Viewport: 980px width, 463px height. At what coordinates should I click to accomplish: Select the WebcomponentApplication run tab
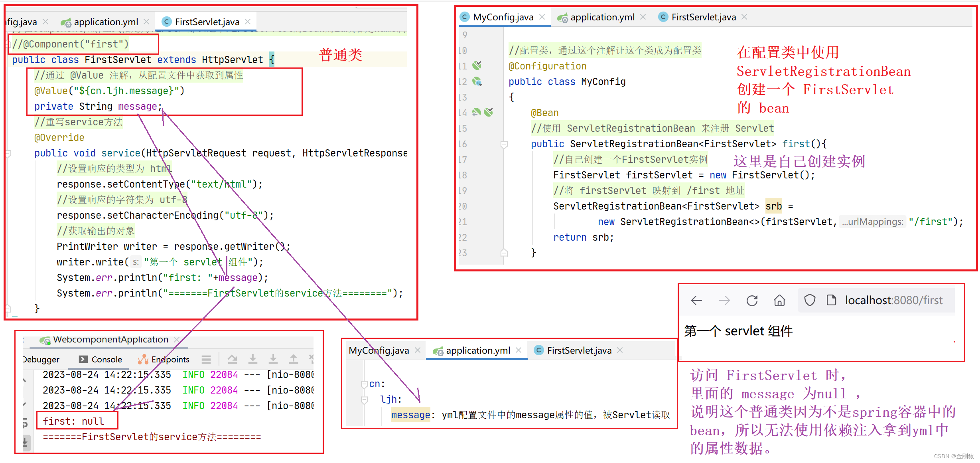click(x=110, y=340)
